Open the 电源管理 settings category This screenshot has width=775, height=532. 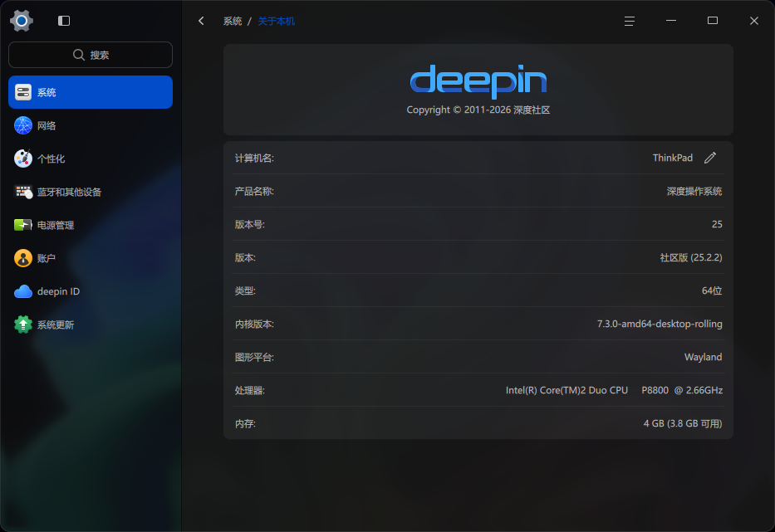91,225
